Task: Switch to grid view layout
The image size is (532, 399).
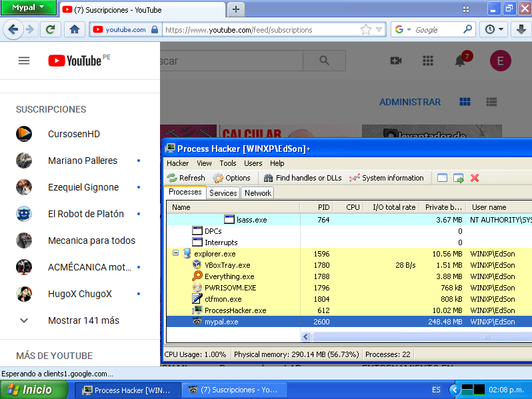Action: (x=465, y=102)
